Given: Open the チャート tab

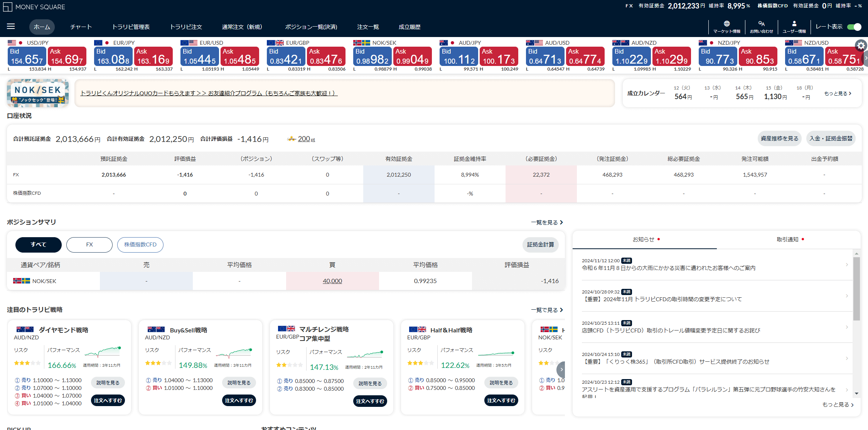Looking at the screenshot, I should coord(81,27).
